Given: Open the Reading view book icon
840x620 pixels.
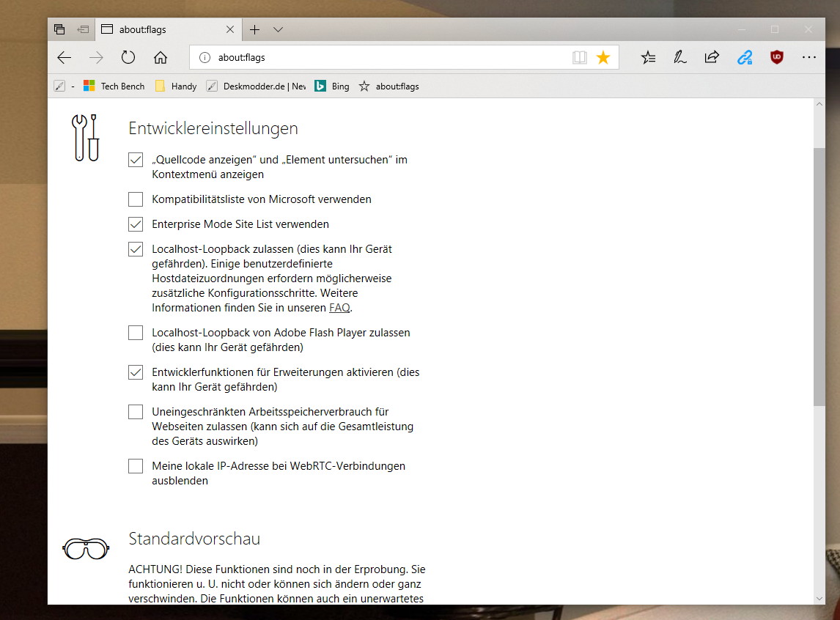Looking at the screenshot, I should pos(580,58).
